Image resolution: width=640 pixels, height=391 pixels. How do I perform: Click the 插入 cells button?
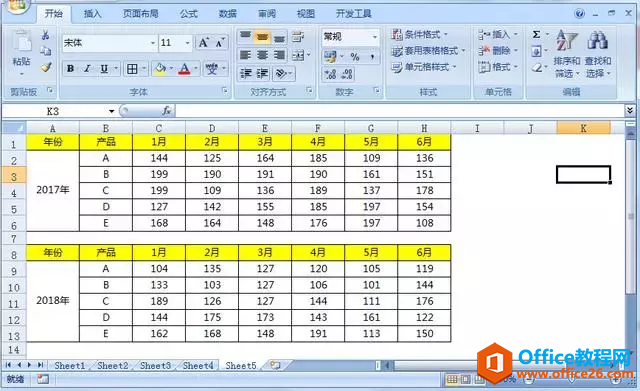point(498,34)
